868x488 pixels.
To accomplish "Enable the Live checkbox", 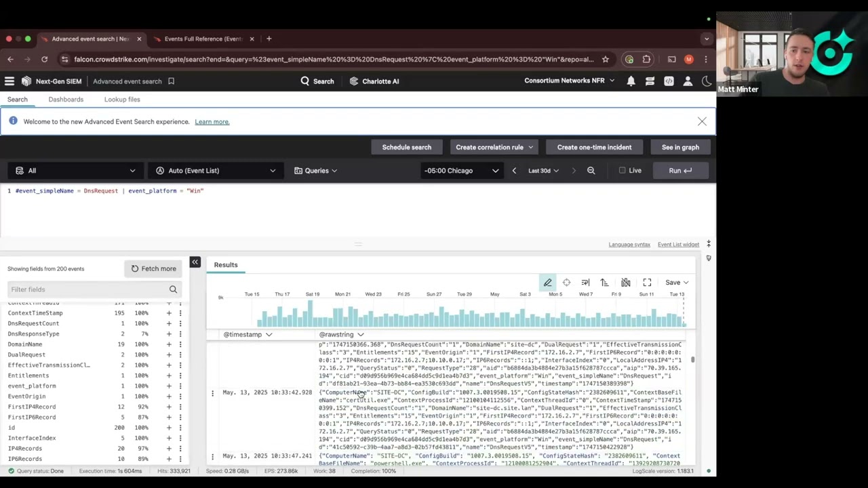I will 622,171.
